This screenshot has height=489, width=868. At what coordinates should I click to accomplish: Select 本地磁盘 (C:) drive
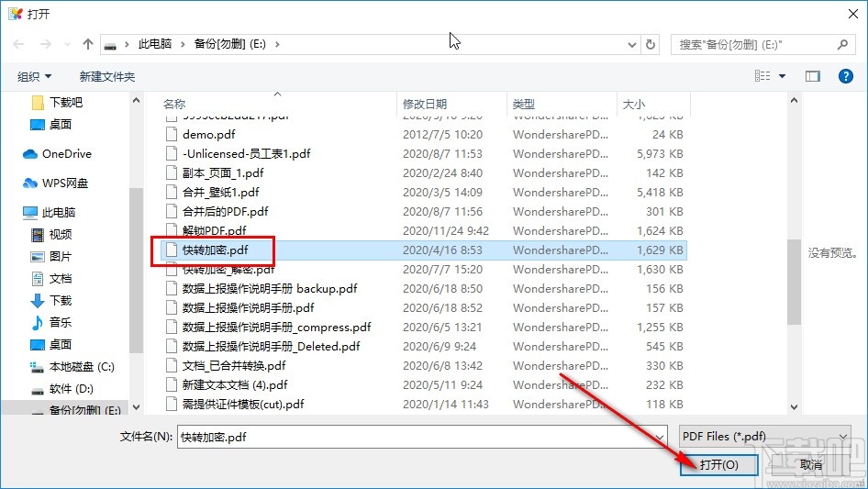click(x=72, y=367)
